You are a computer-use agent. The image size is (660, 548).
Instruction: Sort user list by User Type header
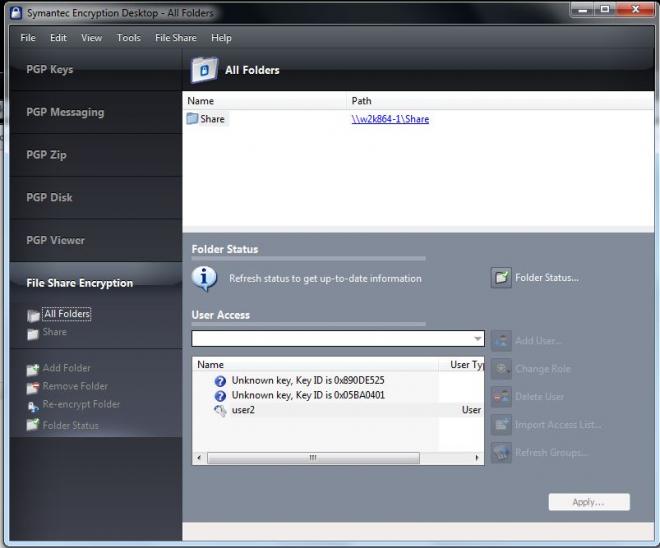point(461,364)
